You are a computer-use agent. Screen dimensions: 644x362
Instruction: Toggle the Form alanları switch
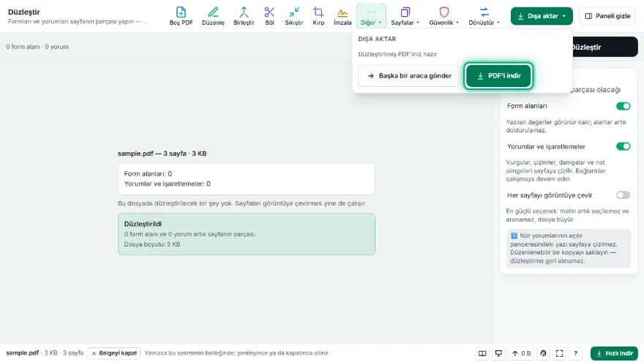[x=623, y=106]
